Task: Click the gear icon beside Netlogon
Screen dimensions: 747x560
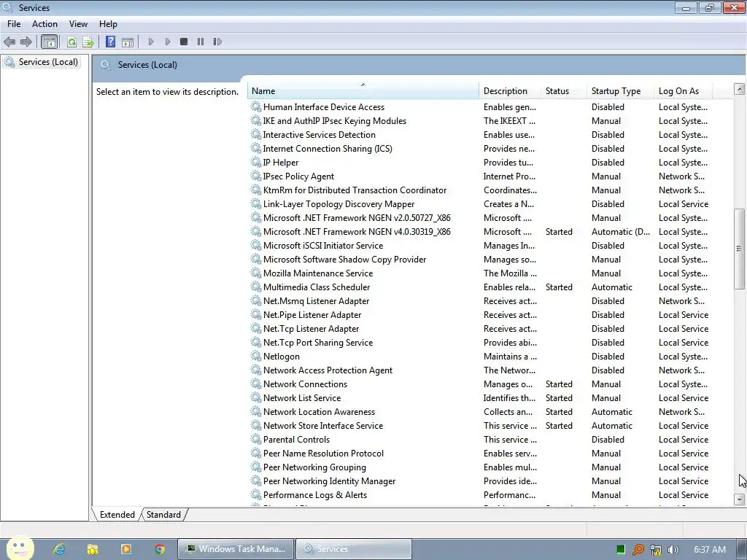Action: coord(256,356)
